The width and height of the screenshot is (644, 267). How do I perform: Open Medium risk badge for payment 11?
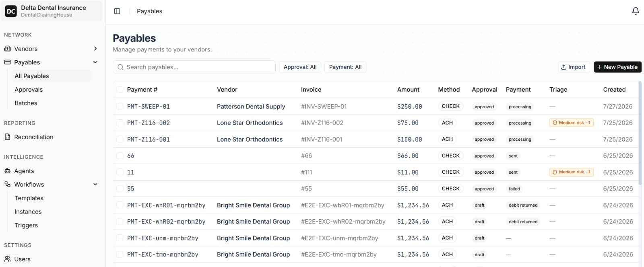tap(572, 172)
